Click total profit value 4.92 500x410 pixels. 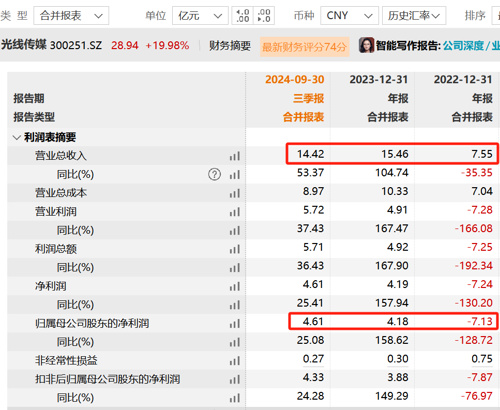[398, 247]
